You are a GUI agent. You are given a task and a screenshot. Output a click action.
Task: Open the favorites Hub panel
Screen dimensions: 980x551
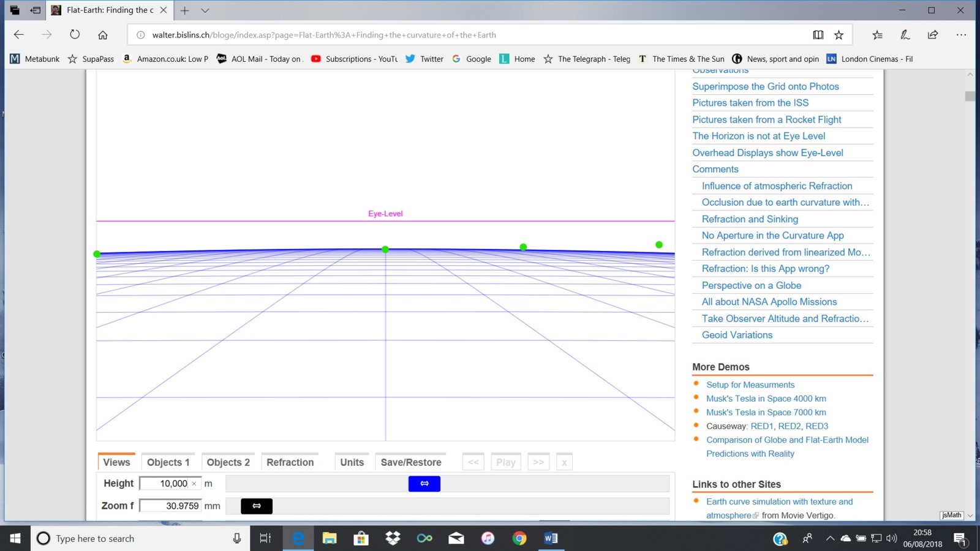(877, 35)
